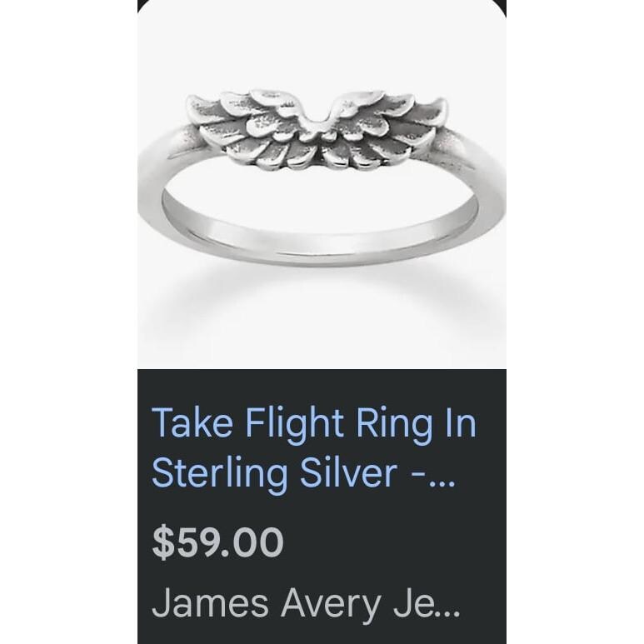Click the angel wings ornament on the ring

pyautogui.click(x=317, y=129)
